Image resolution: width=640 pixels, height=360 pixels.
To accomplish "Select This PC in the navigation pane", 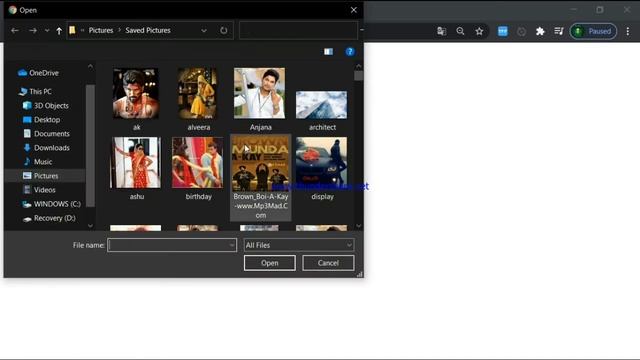I will tap(35, 92).
